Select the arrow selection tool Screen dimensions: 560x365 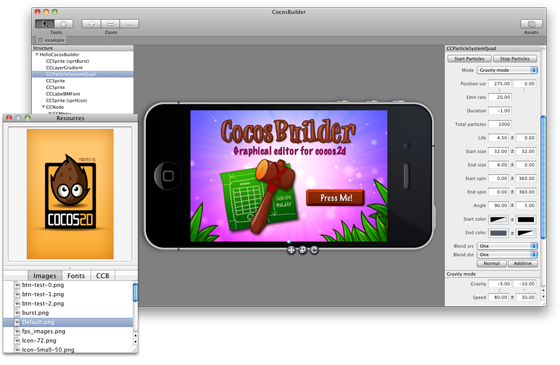45,24
